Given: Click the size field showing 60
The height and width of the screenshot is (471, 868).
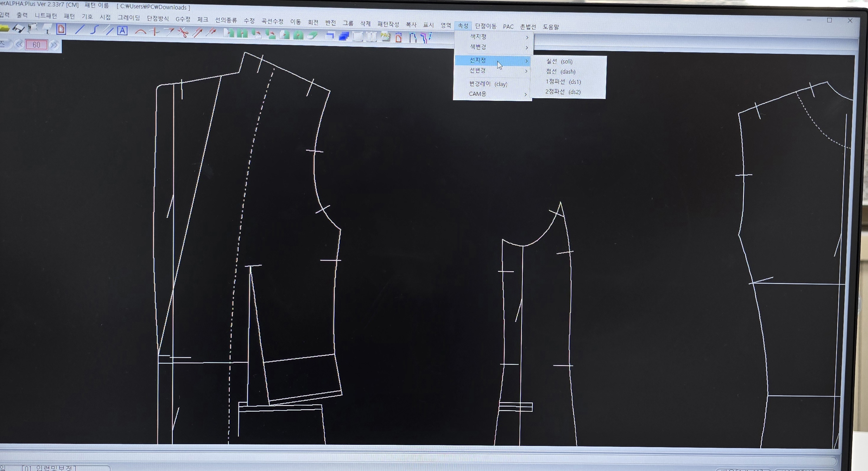Looking at the screenshot, I should click(37, 45).
